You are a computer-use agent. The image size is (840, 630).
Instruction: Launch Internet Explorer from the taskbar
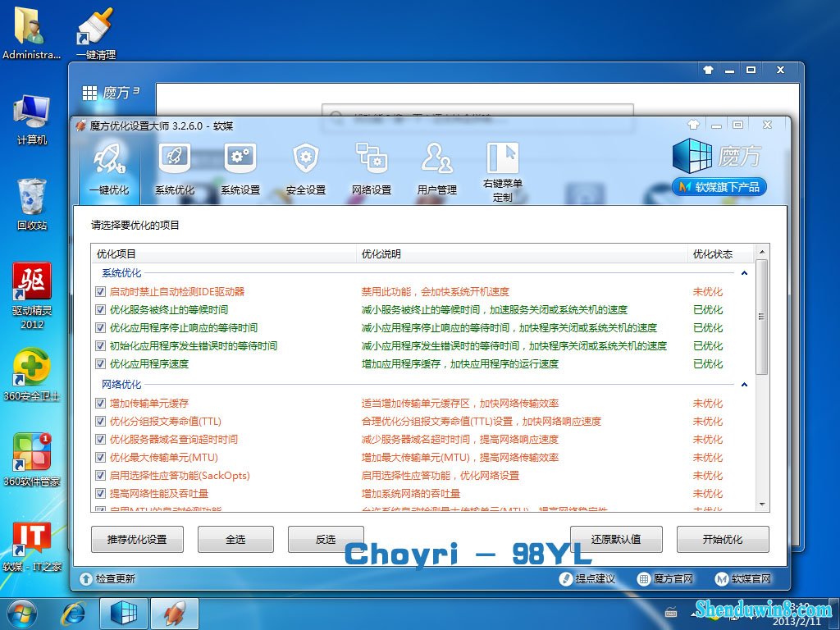tap(73, 614)
